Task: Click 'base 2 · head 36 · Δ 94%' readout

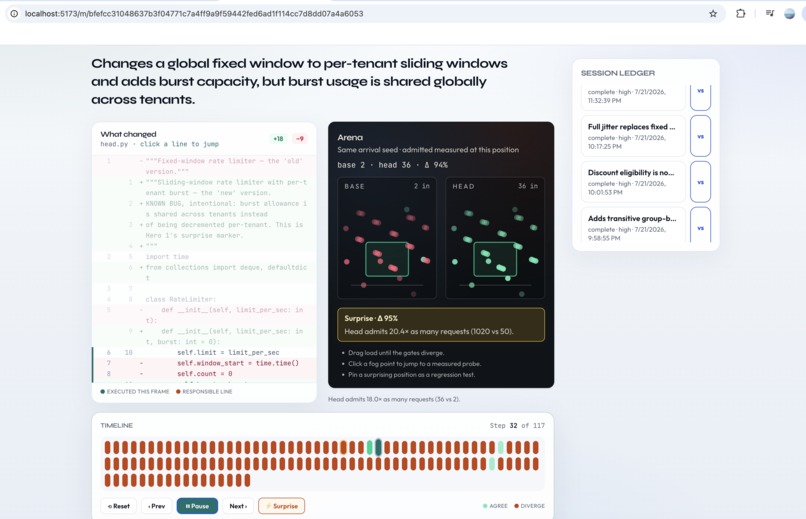Action: click(392, 165)
